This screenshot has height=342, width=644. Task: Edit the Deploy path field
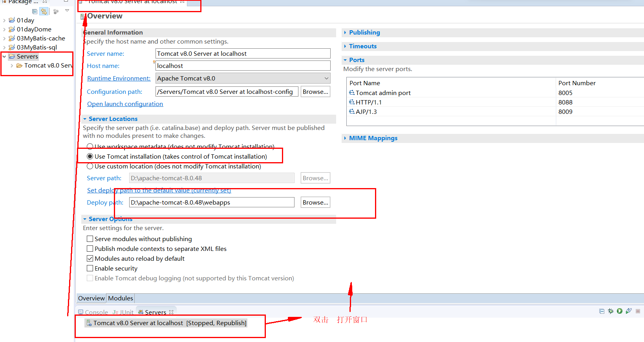point(212,202)
